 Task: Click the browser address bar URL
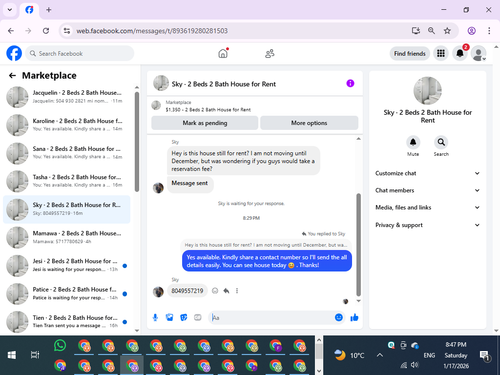point(152,31)
